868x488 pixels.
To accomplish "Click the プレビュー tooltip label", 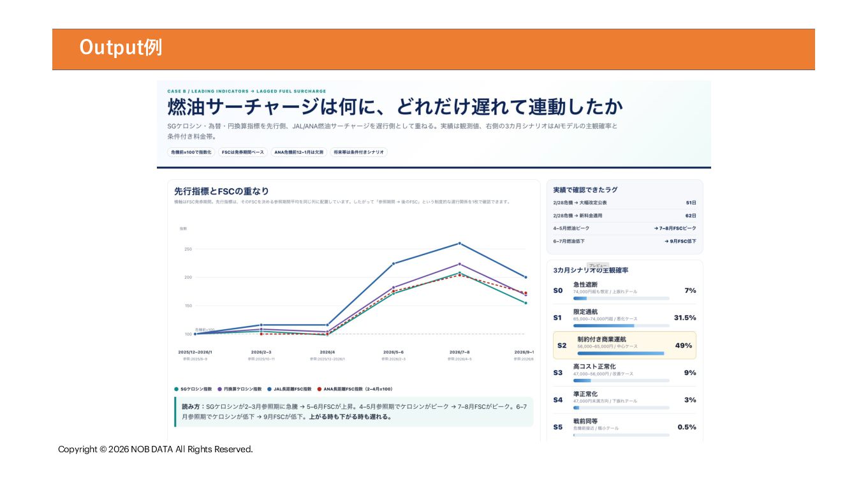I will click(x=598, y=265).
